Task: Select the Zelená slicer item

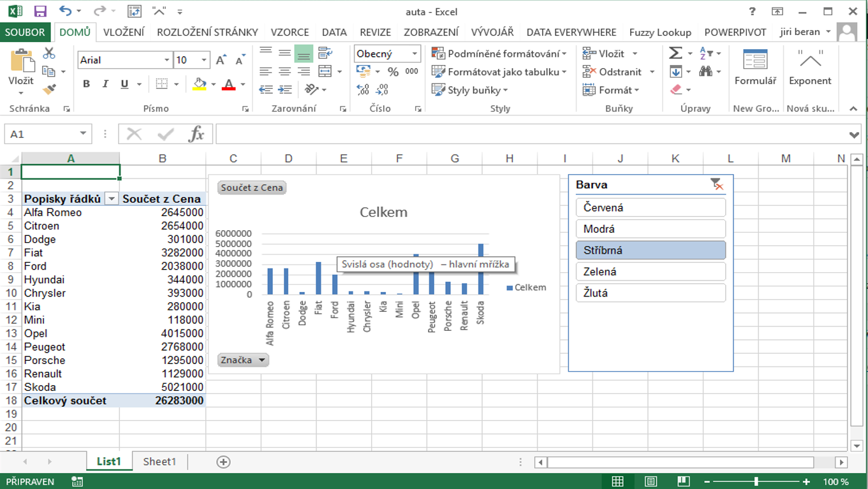Action: pyautogui.click(x=651, y=272)
